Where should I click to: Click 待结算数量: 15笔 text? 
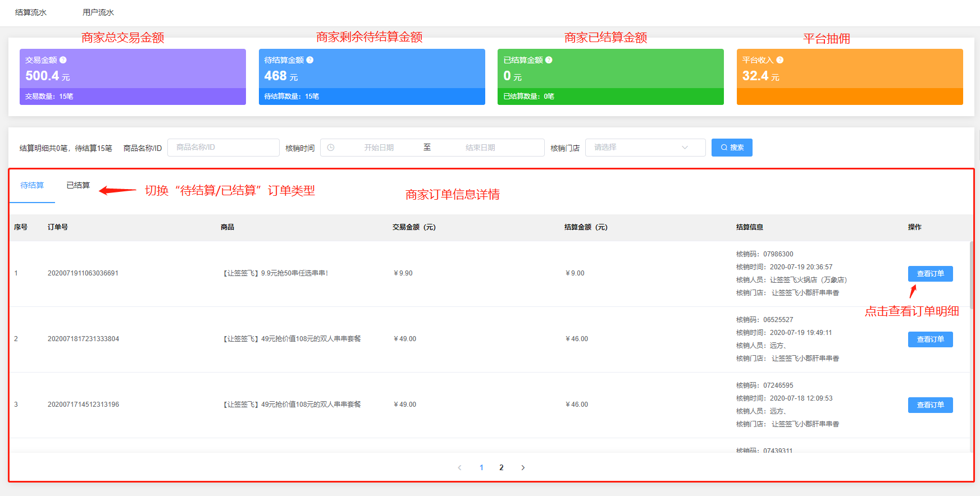[x=292, y=97]
